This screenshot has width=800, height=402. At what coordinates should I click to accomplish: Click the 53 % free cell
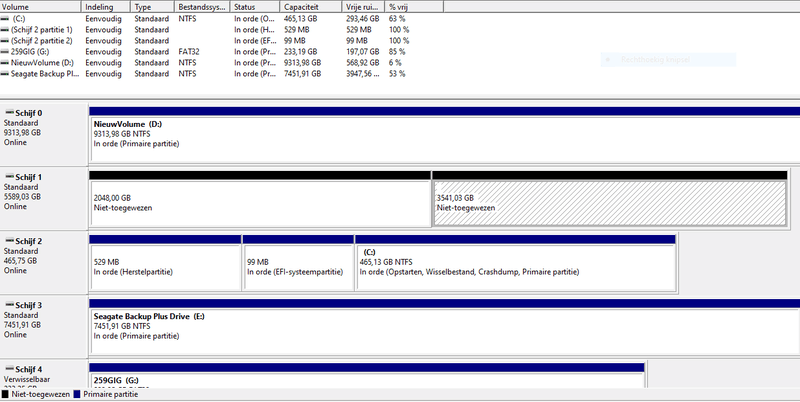pos(397,74)
